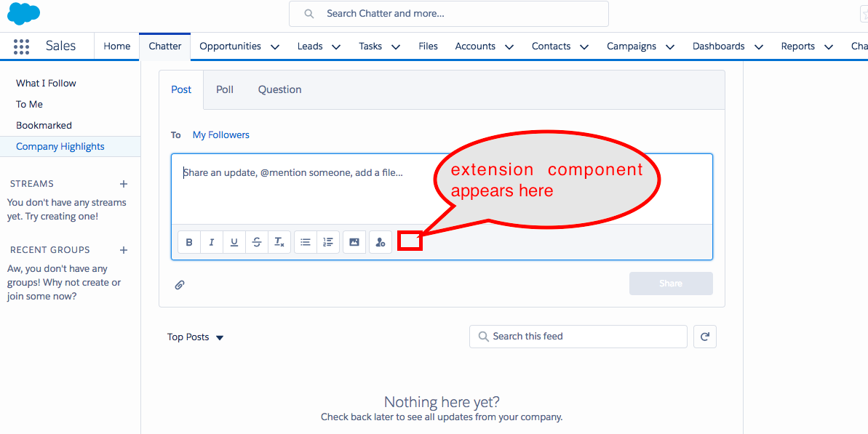The image size is (868, 434).
Task: Remove text formatting with the clear-format icon
Action: (279, 242)
